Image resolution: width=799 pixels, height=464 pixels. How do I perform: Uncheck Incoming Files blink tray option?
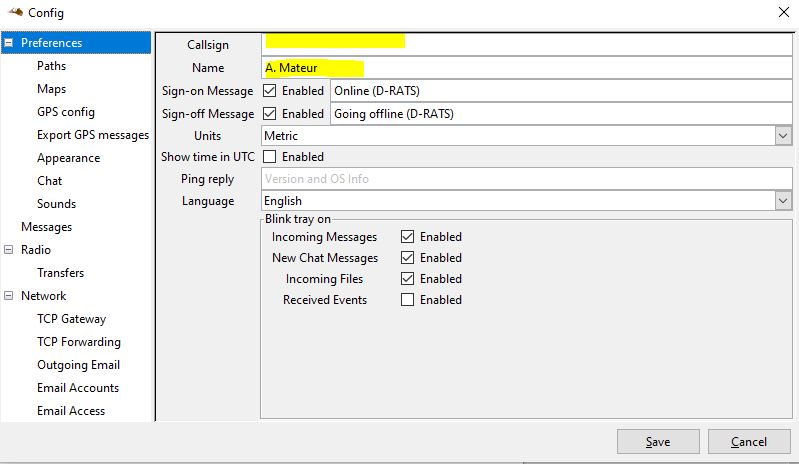click(407, 279)
